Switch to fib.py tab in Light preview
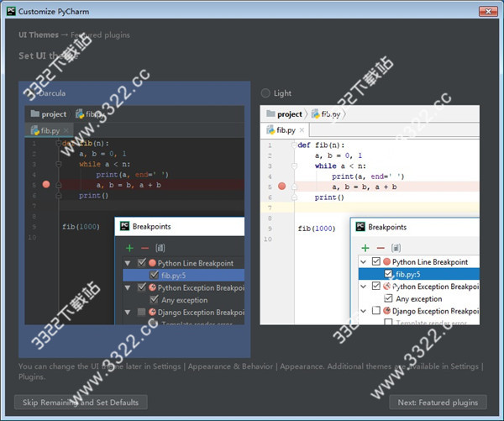This screenshot has height=421, width=504. 285,130
